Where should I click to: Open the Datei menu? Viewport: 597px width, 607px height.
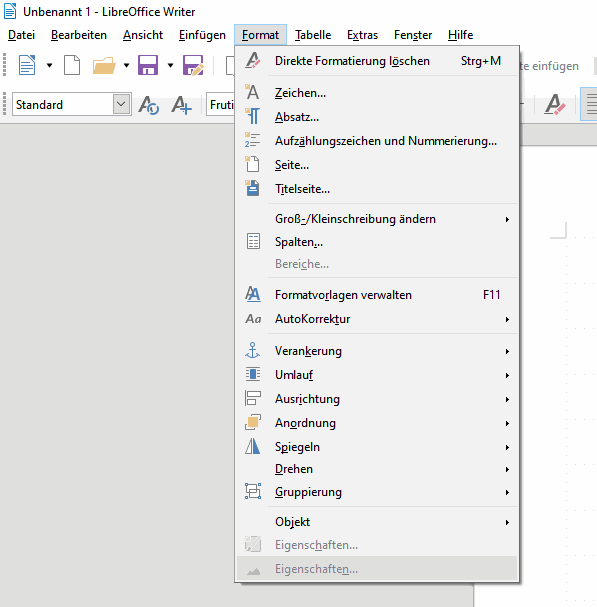(21, 35)
